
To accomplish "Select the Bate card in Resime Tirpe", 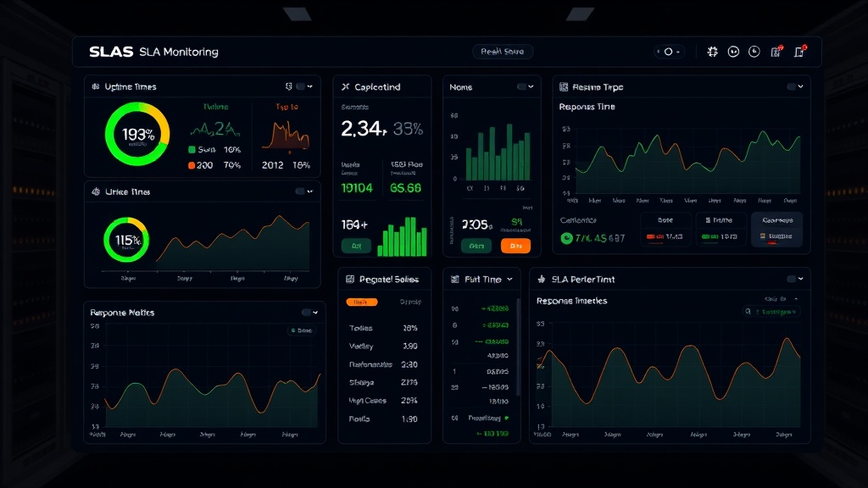I will 665,229.
